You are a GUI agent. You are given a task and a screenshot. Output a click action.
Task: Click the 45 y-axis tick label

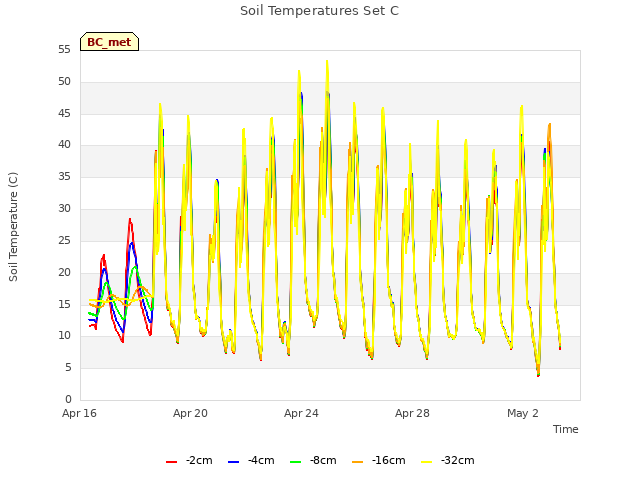[x=64, y=113]
